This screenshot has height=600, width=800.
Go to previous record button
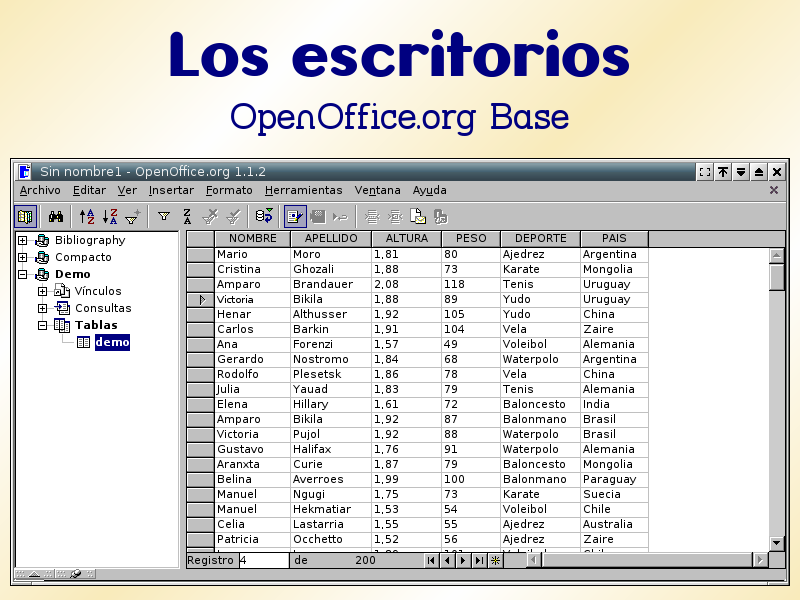(447, 560)
